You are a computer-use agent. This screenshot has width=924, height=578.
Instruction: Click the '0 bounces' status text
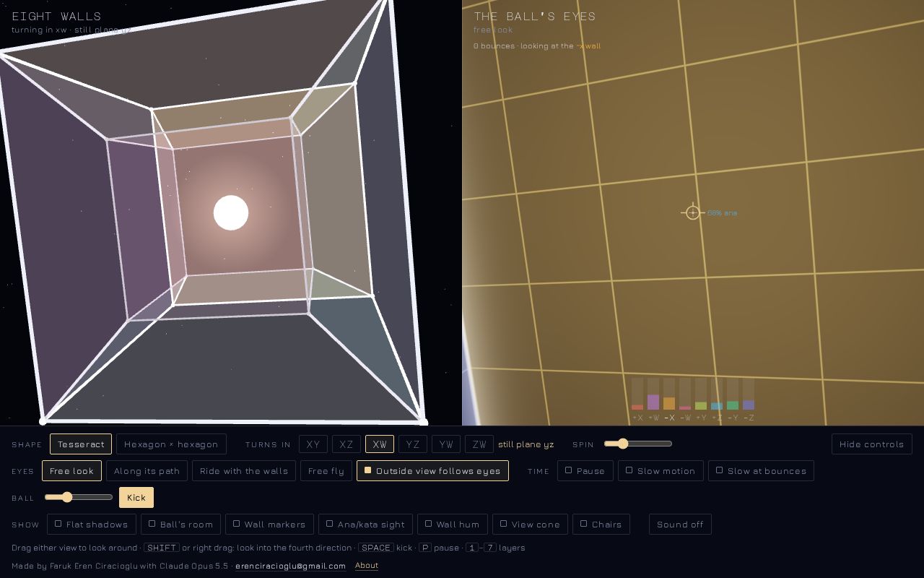[x=494, y=46]
